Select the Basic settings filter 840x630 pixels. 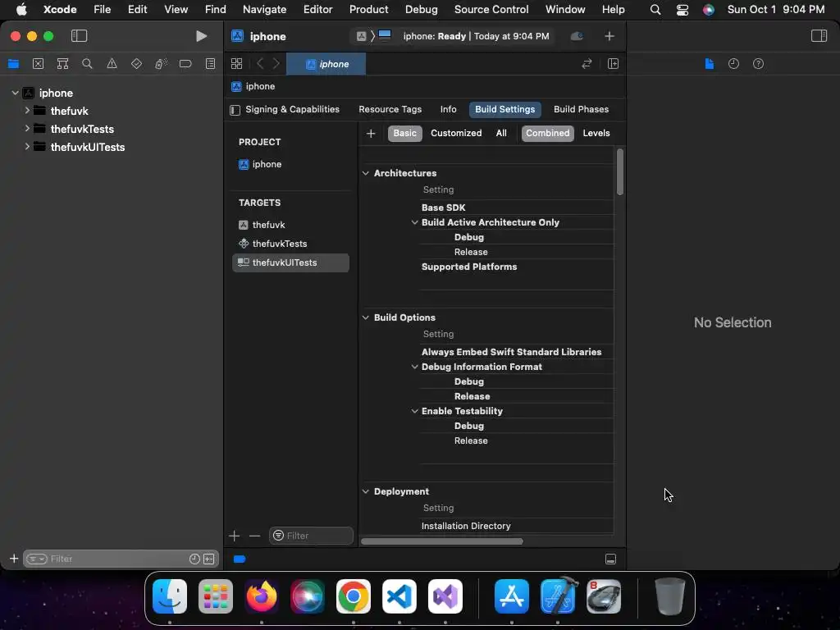405,134
